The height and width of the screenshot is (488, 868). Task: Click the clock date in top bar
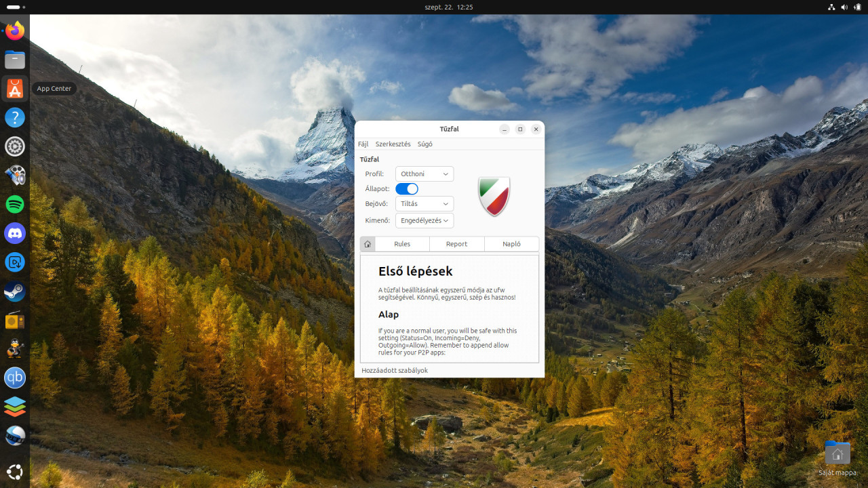pyautogui.click(x=448, y=7)
